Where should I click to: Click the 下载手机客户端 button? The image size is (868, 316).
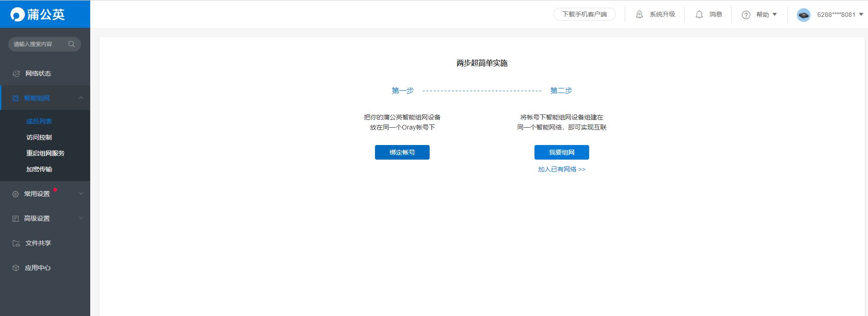click(585, 14)
